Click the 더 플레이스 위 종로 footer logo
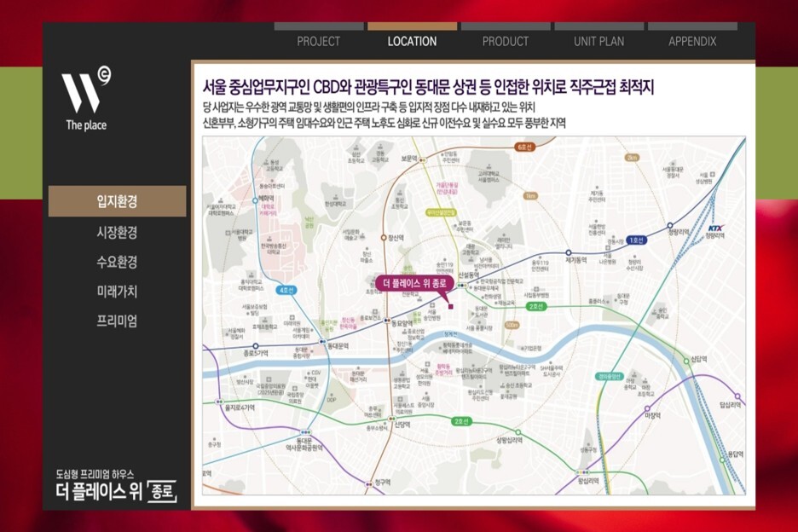 tap(117, 491)
